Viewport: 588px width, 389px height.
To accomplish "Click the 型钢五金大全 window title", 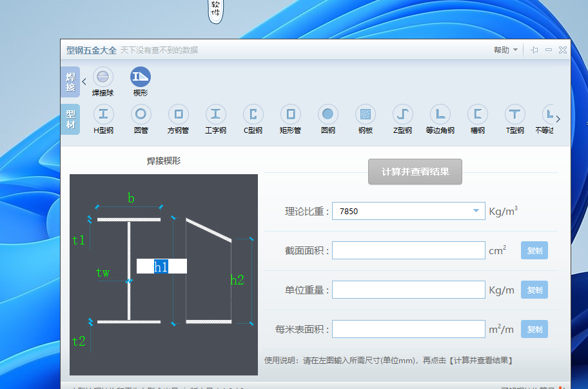I will click(92, 50).
